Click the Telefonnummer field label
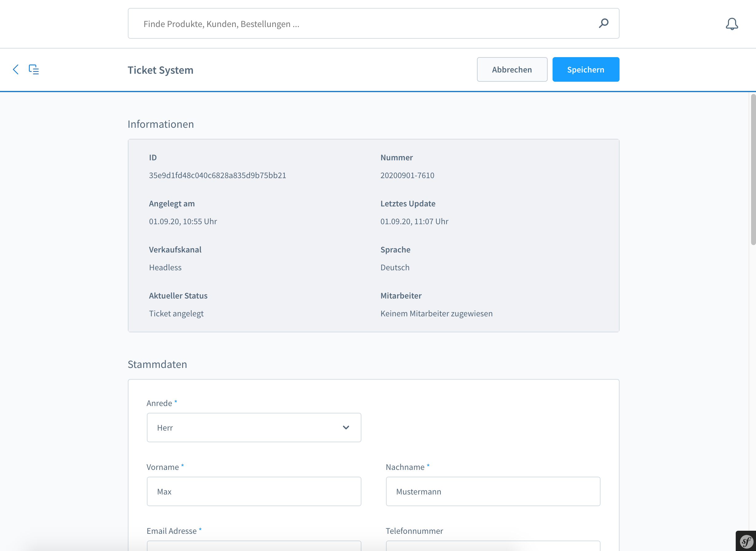Screen dimensions: 756x551 [x=414, y=531]
